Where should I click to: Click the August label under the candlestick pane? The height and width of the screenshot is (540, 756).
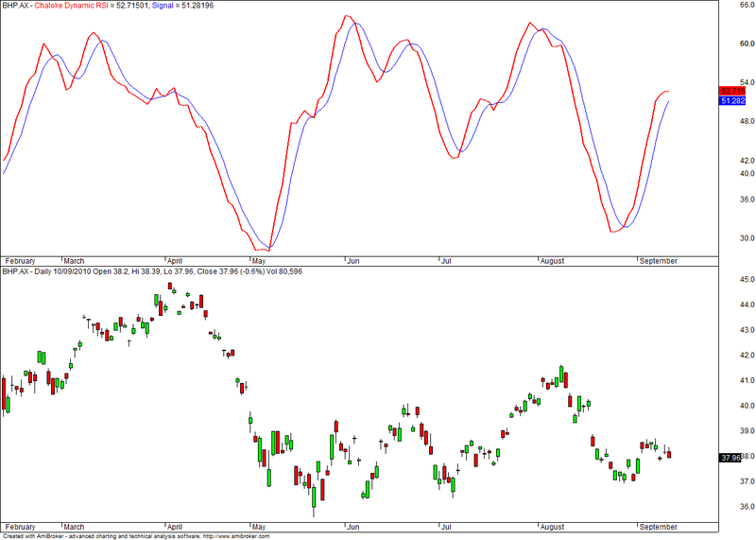pos(552,527)
